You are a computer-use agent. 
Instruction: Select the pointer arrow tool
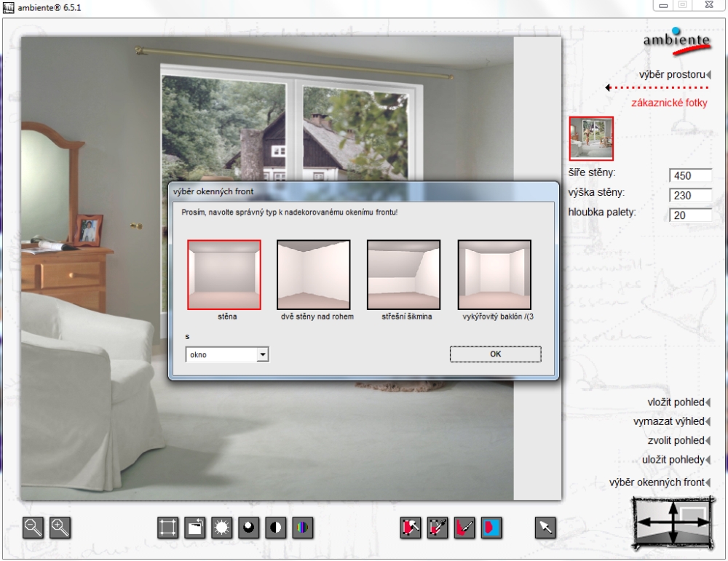tap(545, 528)
